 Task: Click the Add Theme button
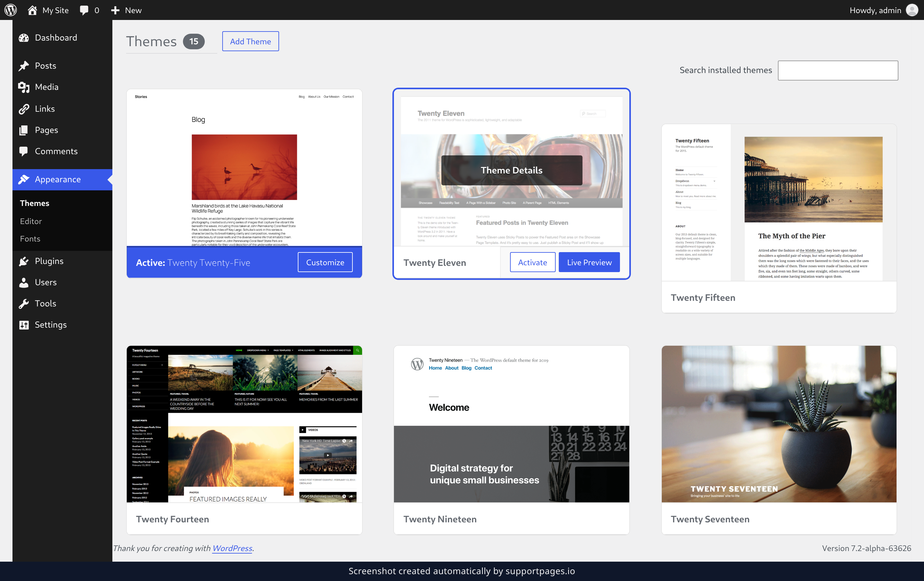[x=250, y=41]
